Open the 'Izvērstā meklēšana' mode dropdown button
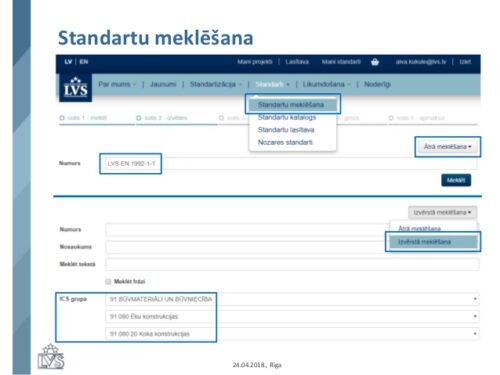Viewport: 500px width, 375px height. 442,212
